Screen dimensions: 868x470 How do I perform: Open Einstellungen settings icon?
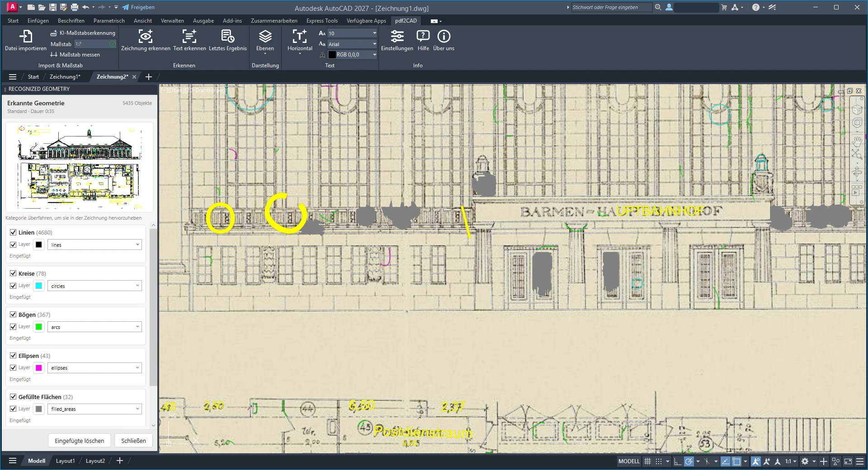pyautogui.click(x=397, y=37)
